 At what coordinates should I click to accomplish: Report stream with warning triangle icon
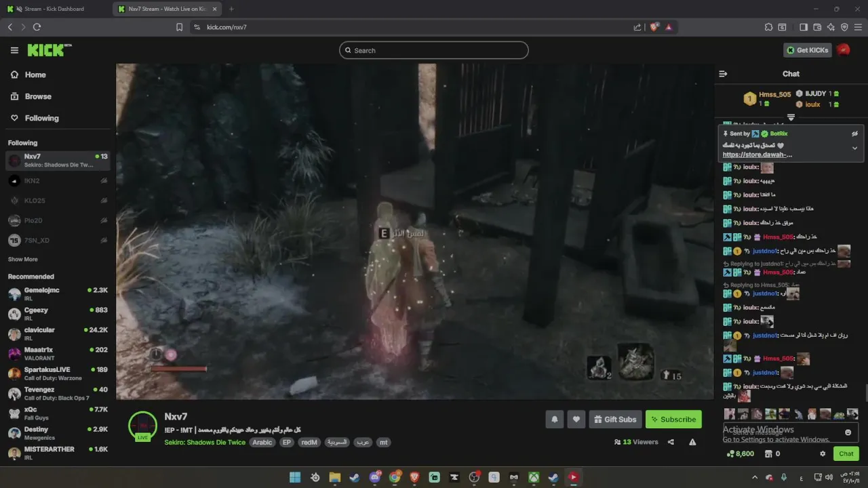tap(692, 442)
